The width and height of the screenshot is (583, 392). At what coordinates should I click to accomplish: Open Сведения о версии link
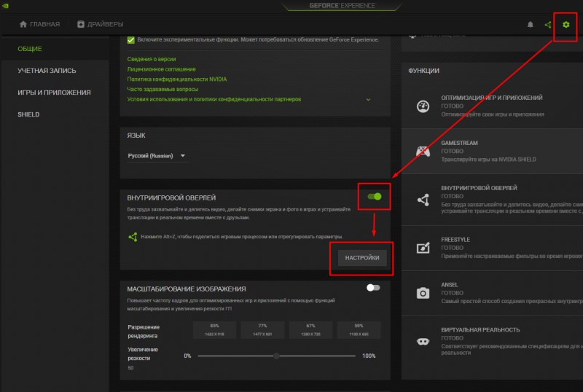point(152,59)
